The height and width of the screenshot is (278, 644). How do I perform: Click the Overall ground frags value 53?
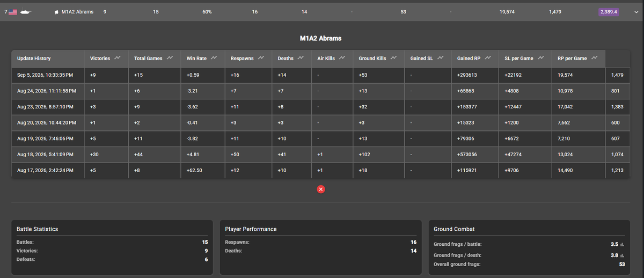[x=621, y=264]
